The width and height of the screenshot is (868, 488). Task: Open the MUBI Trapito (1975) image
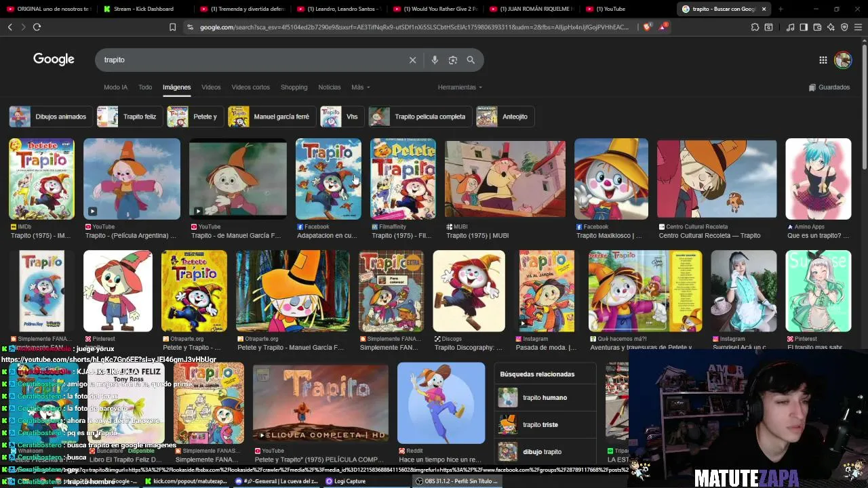505,179
